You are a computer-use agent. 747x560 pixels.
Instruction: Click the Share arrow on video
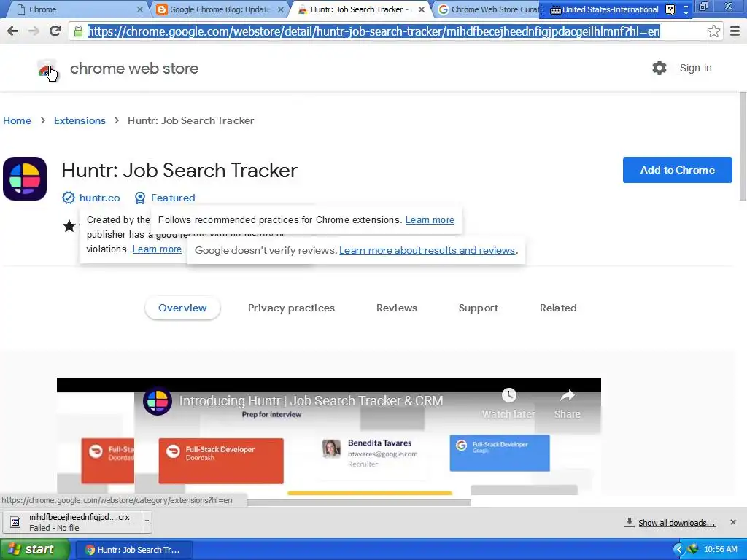pos(567,395)
